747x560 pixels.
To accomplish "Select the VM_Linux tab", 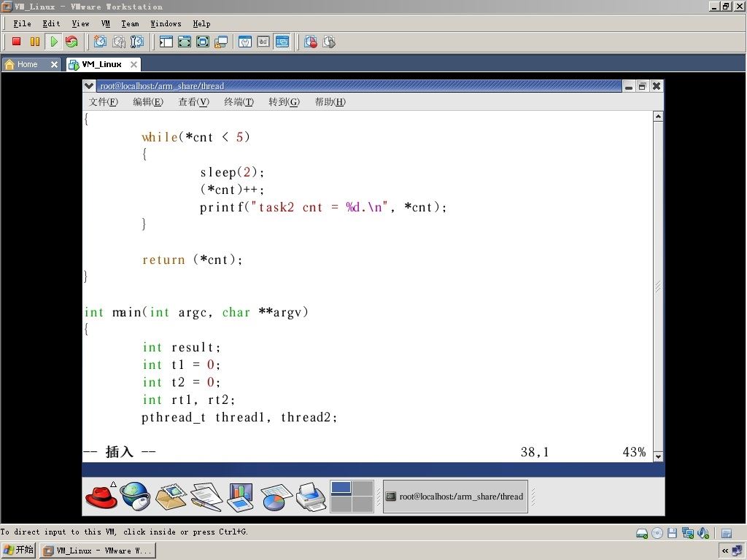I will pos(101,64).
